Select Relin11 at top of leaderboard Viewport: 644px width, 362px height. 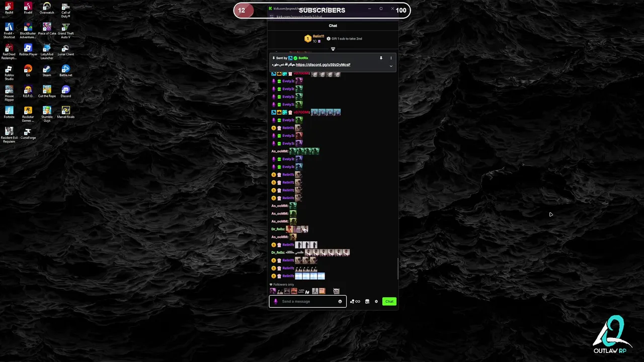tap(318, 36)
